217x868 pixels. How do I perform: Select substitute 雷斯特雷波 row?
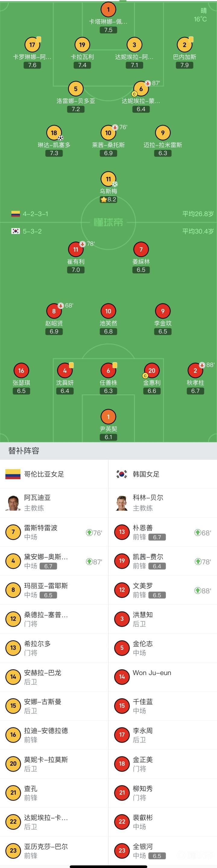point(54,532)
